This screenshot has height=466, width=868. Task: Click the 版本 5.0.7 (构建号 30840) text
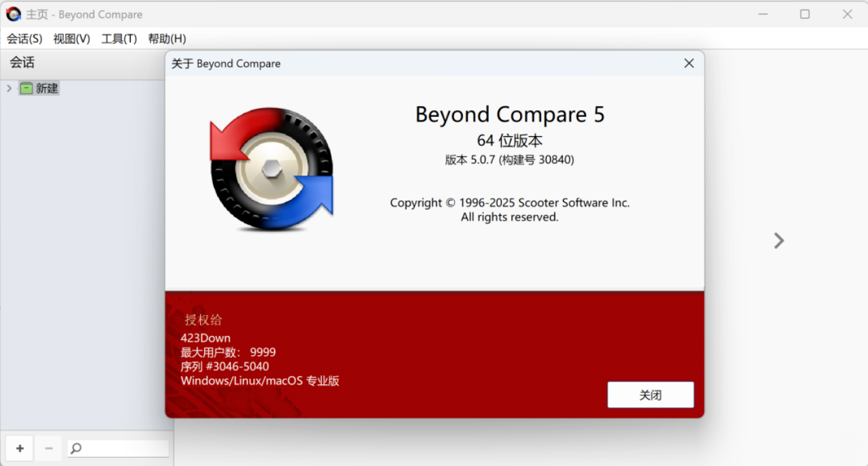tap(510, 160)
